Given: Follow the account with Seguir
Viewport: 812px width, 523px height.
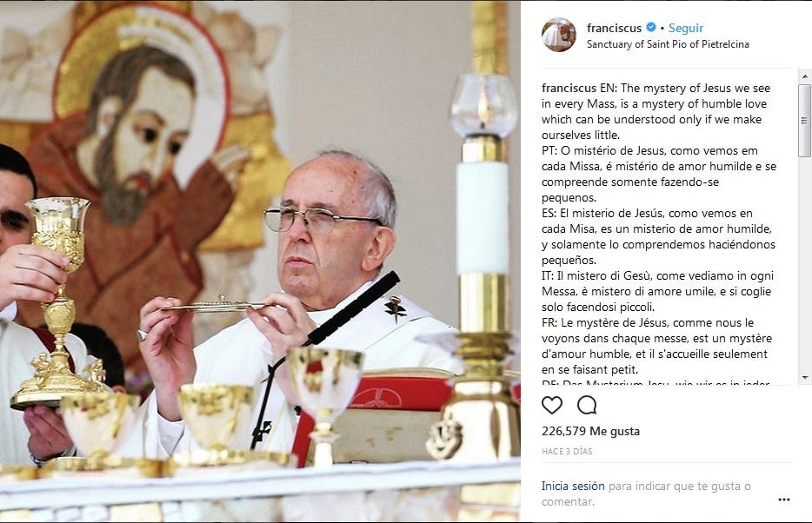Looking at the screenshot, I should pos(686,28).
